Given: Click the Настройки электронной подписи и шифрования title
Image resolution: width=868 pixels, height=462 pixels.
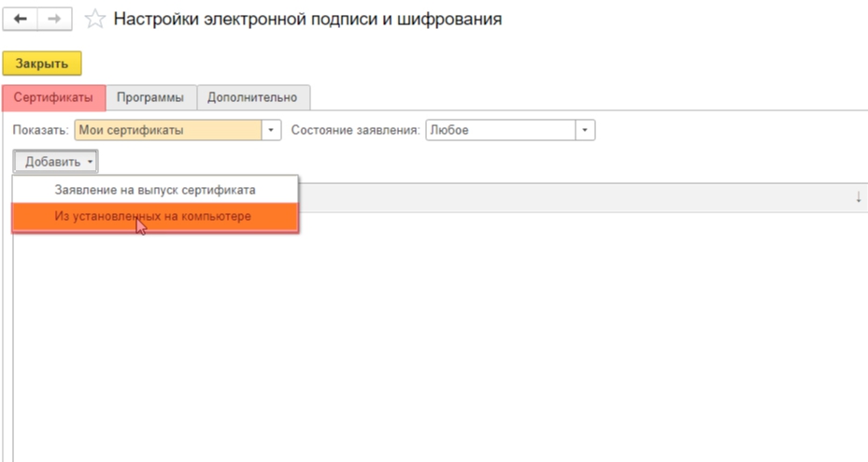Looking at the screenshot, I should click(307, 19).
